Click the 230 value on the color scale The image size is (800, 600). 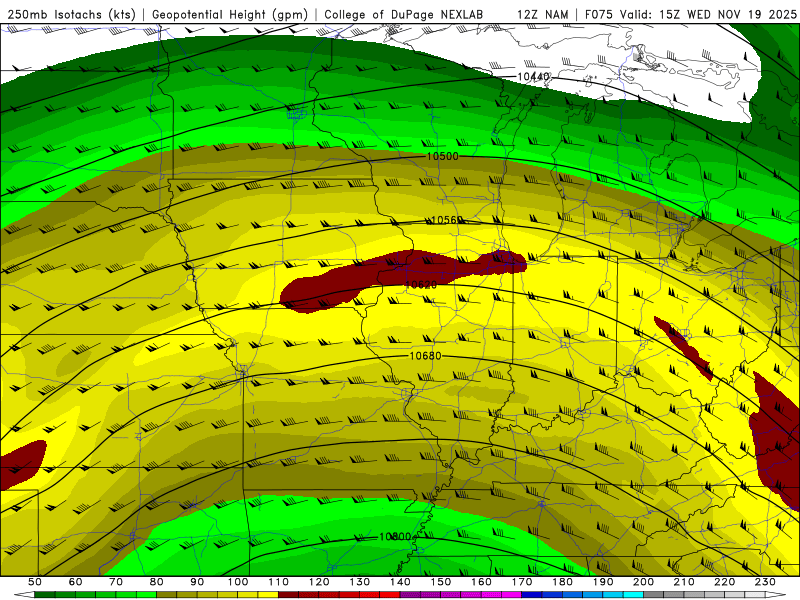point(765,582)
